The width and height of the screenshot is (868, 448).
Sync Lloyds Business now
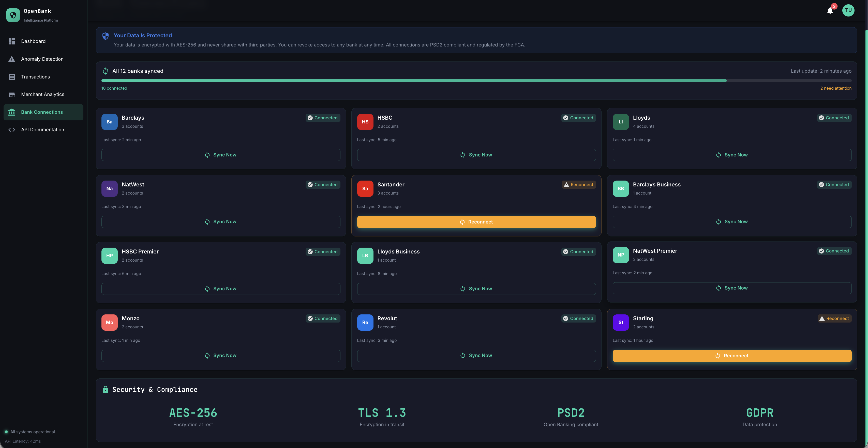point(476,289)
